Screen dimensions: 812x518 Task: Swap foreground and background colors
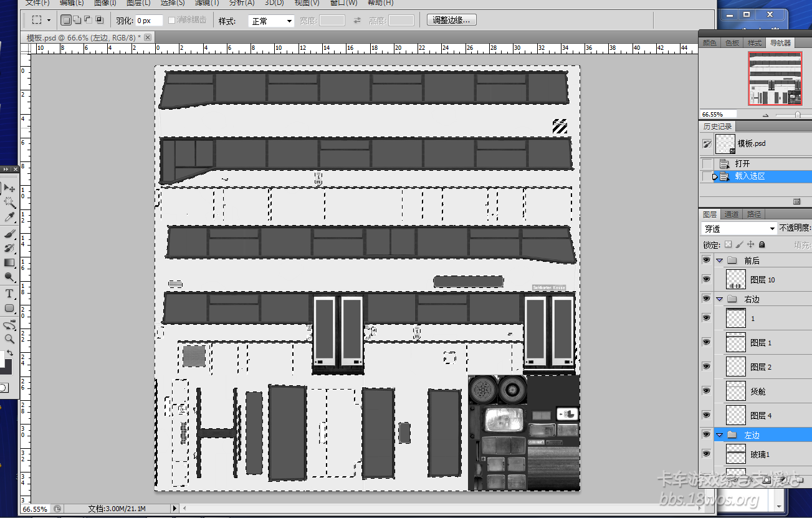(10, 353)
